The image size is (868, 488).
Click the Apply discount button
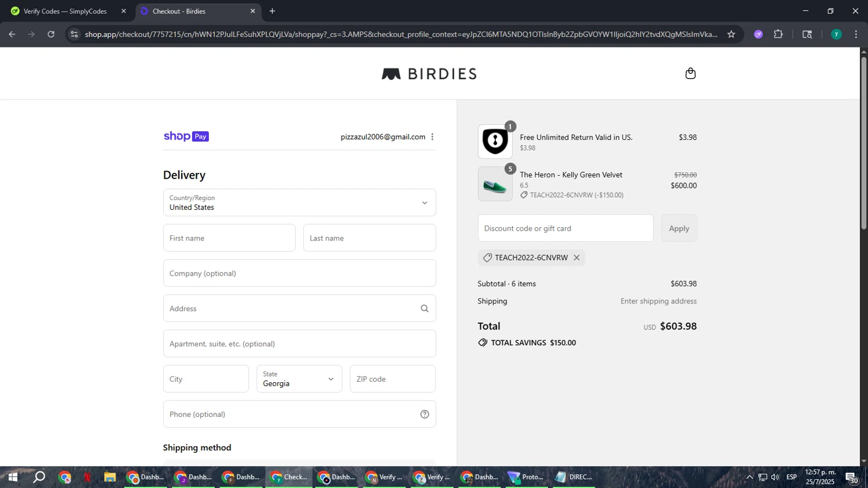(679, 228)
